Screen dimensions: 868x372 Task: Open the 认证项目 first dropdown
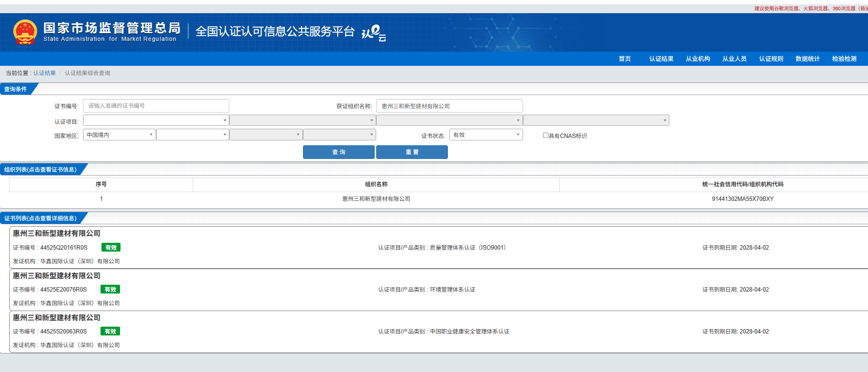coord(156,120)
